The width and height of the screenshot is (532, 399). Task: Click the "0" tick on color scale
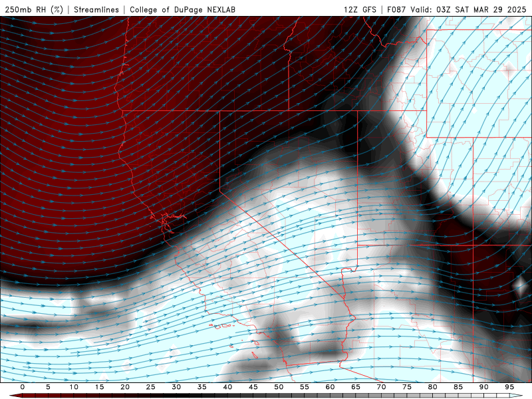point(23,387)
